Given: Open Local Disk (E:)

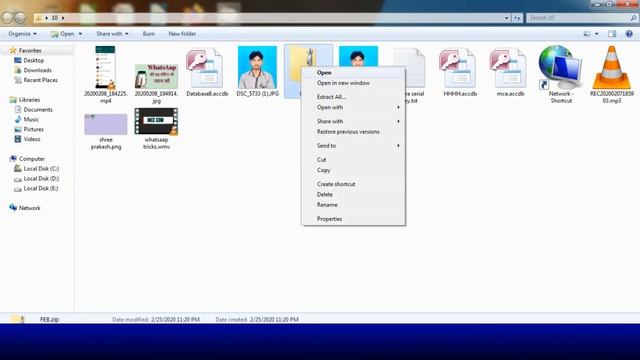Looking at the screenshot, I should [x=41, y=188].
